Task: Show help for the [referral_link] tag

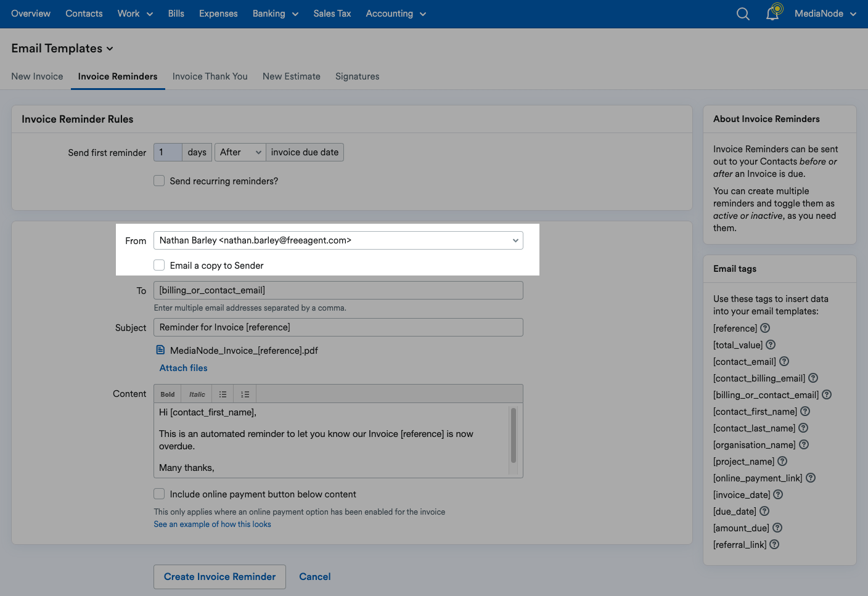Action: click(x=774, y=544)
